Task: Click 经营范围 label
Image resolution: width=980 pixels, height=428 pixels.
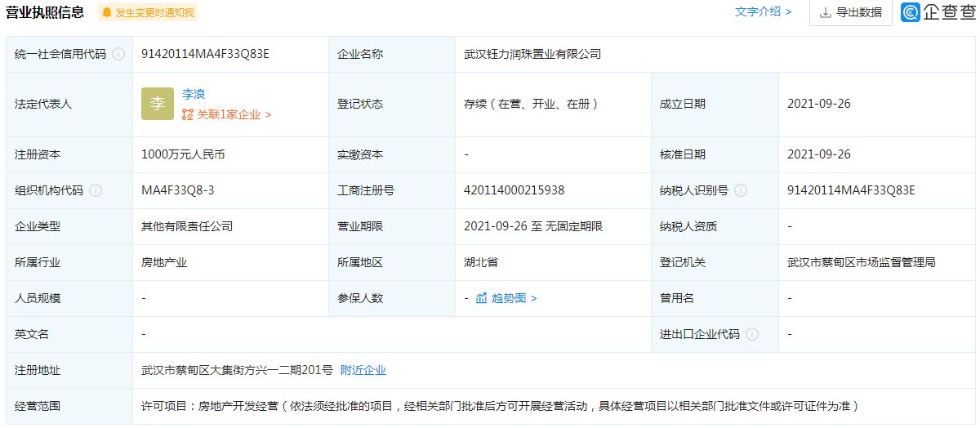Action: [x=38, y=406]
